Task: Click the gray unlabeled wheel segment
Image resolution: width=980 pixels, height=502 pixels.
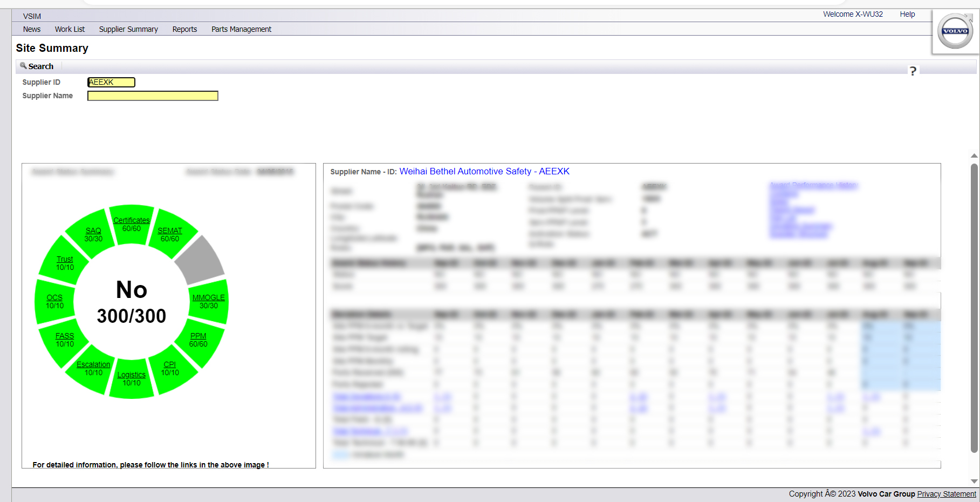Action: [200, 260]
